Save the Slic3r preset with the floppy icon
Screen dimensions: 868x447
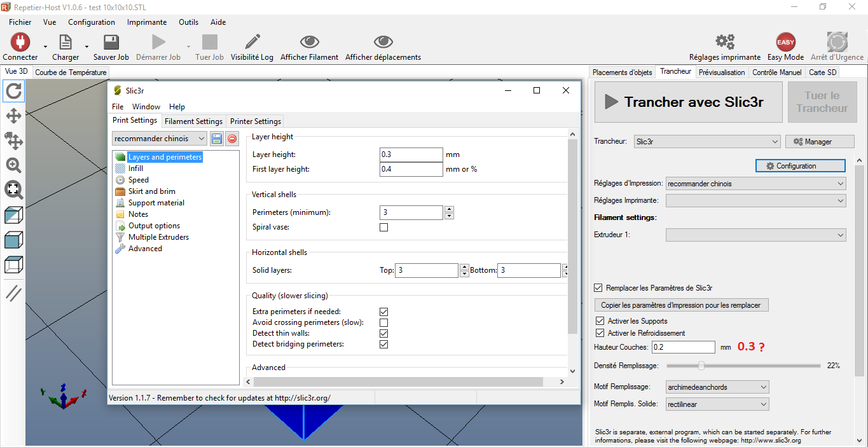point(217,139)
